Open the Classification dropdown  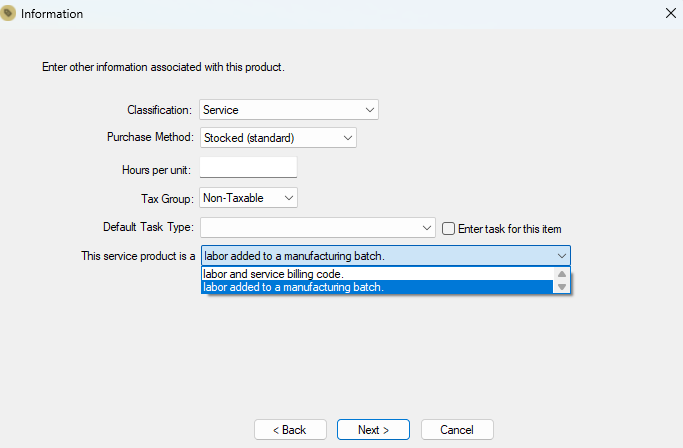(x=289, y=109)
